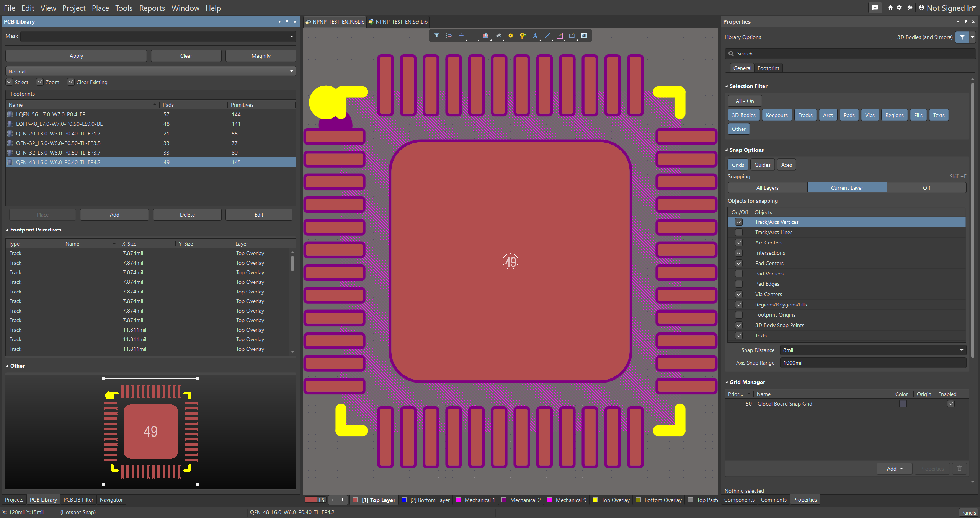Open the Tools menu
The height and width of the screenshot is (518, 980).
point(124,8)
